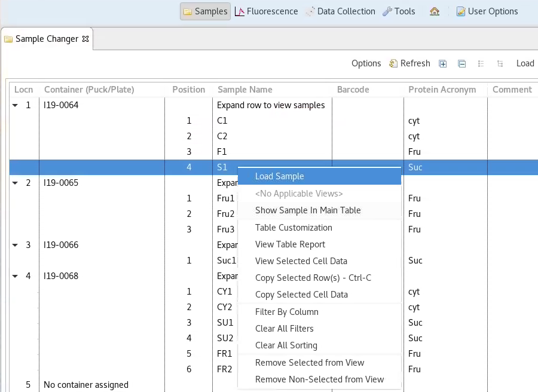Select container I19-0065
Image resolution: width=538 pixels, height=392 pixels.
(61, 182)
